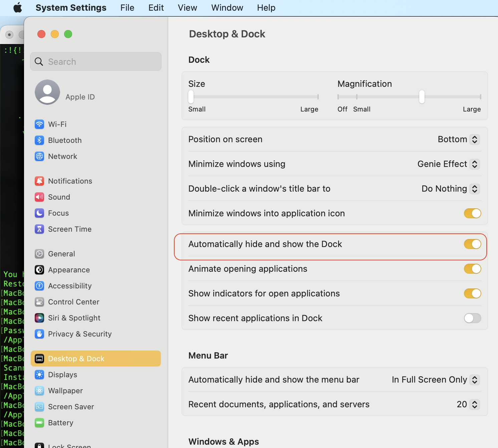Open the Help menu
Image resolution: width=498 pixels, height=448 pixels.
coord(266,8)
